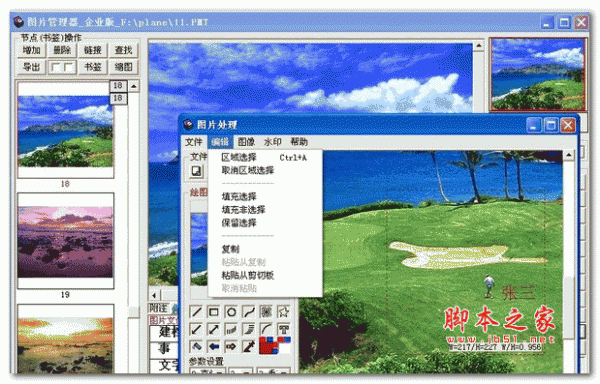Select the freehand curve tool
Screen dimensions: 600x384
[249, 312]
